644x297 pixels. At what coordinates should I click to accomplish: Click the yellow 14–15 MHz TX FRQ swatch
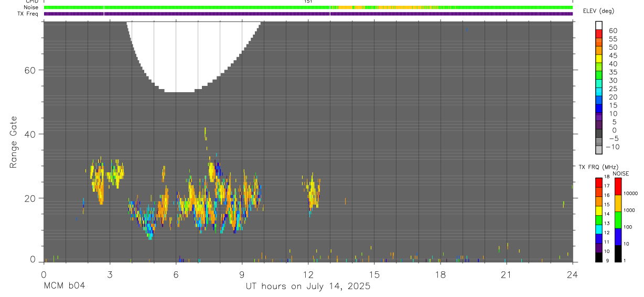pos(599,210)
